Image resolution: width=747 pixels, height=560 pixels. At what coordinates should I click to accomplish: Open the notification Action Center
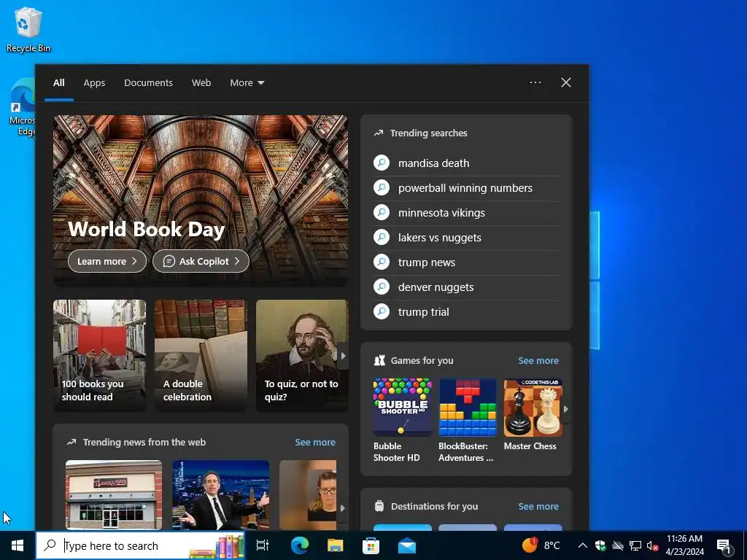724,546
